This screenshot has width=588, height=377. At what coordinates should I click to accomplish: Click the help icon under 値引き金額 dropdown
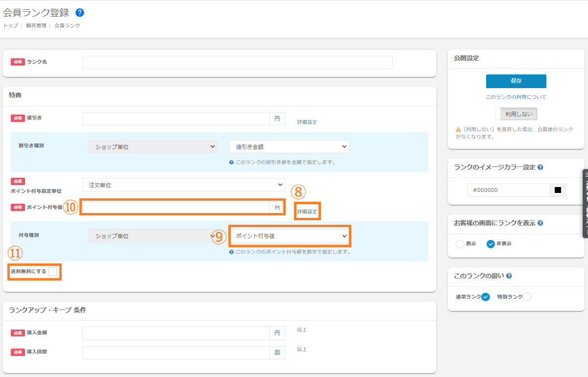click(231, 162)
